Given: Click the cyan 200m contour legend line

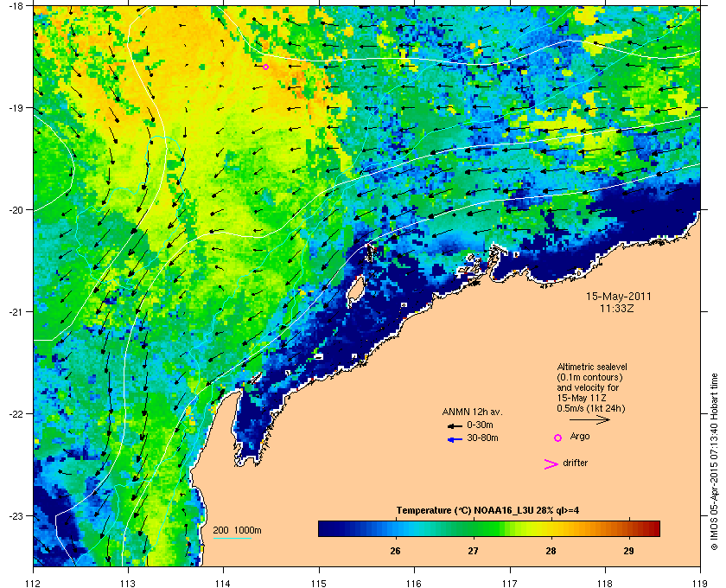Looking at the screenshot, I should click(232, 539).
